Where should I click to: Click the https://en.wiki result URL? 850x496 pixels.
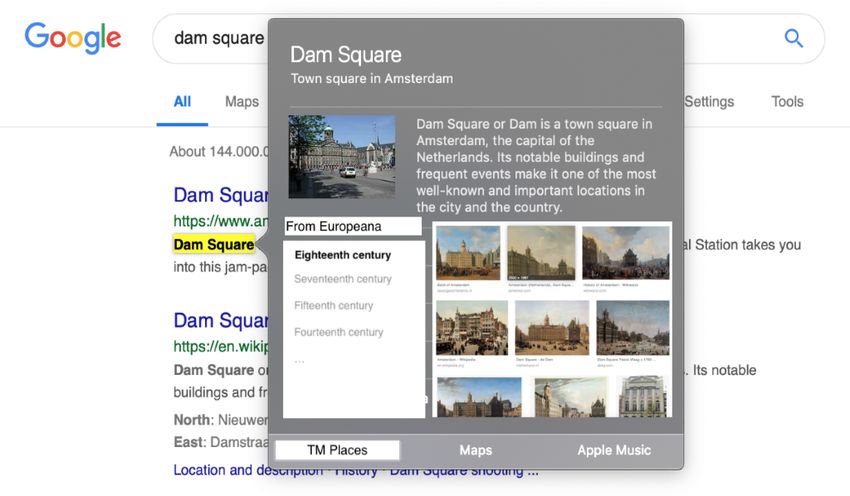point(221,346)
